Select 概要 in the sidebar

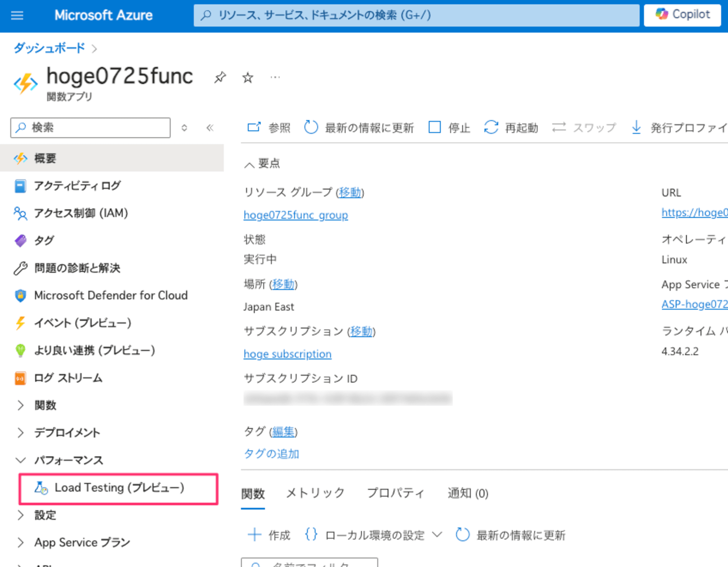(112, 158)
